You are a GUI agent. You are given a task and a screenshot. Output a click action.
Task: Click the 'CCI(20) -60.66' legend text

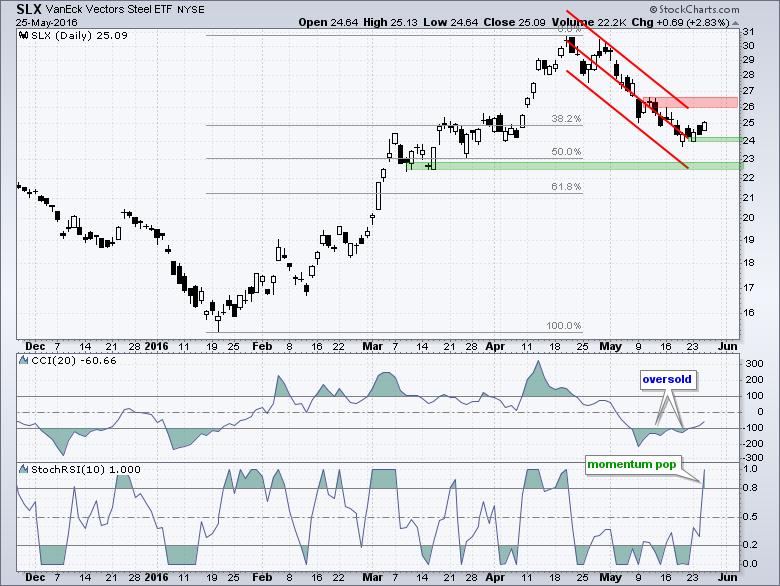74,360
